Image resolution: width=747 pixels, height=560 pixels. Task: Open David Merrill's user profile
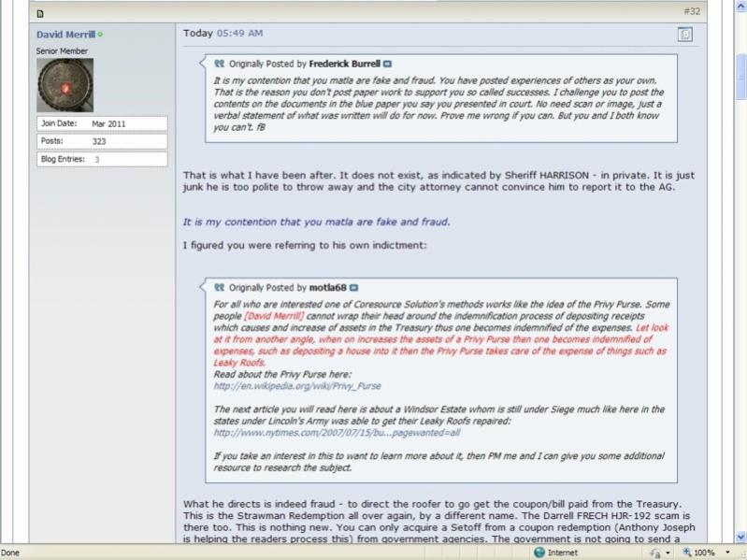(x=65, y=35)
